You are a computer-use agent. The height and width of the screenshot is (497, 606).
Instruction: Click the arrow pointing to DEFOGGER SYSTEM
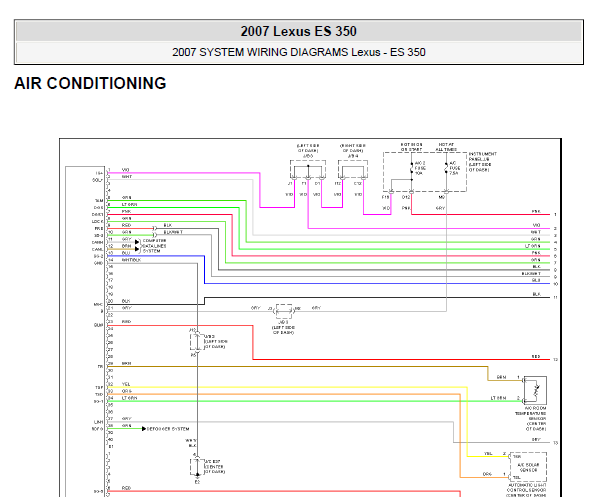coord(144,429)
